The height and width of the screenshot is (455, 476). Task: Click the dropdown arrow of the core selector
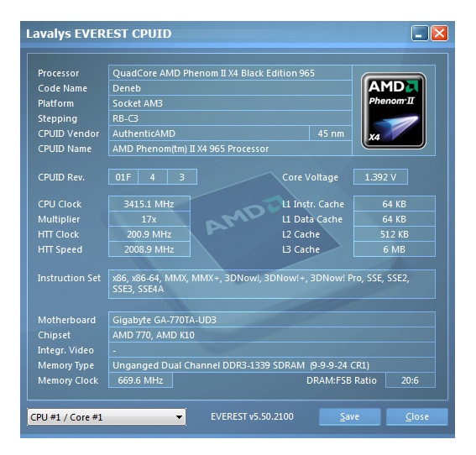tap(179, 417)
